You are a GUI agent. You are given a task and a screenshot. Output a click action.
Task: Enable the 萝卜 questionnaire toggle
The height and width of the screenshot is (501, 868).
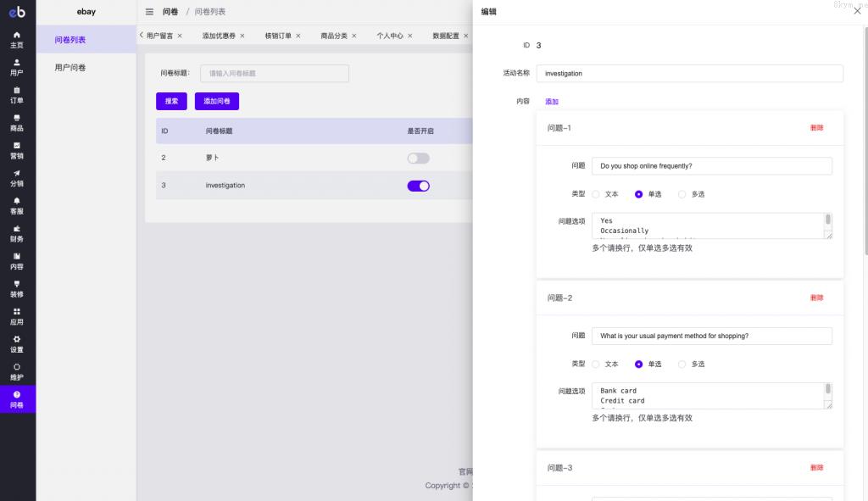[x=418, y=159]
